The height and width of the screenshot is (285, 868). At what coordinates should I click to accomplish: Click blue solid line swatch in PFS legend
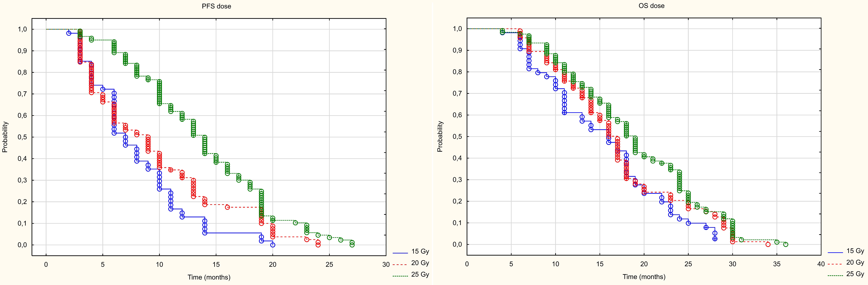[400, 253]
